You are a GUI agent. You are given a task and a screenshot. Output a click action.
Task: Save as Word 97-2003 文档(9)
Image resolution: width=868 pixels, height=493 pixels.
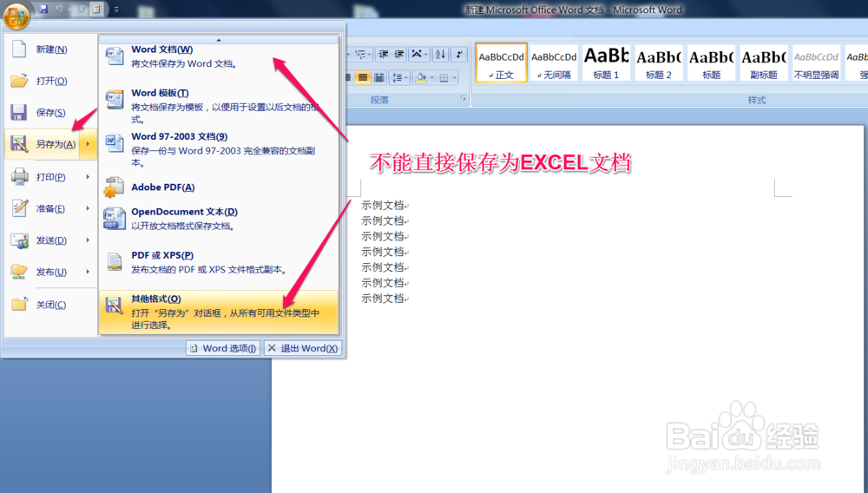[219, 149]
